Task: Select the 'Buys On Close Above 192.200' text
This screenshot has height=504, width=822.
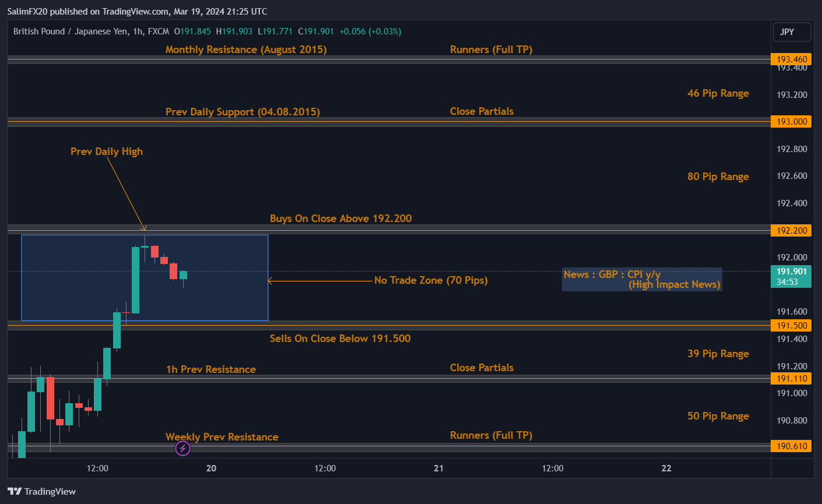Action: [x=340, y=218]
